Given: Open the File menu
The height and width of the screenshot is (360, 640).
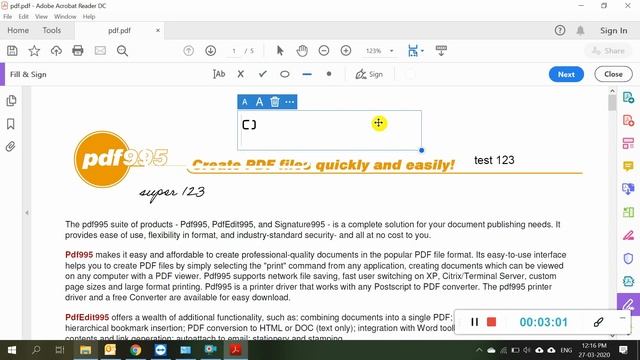Looking at the screenshot, I should pos(8,17).
